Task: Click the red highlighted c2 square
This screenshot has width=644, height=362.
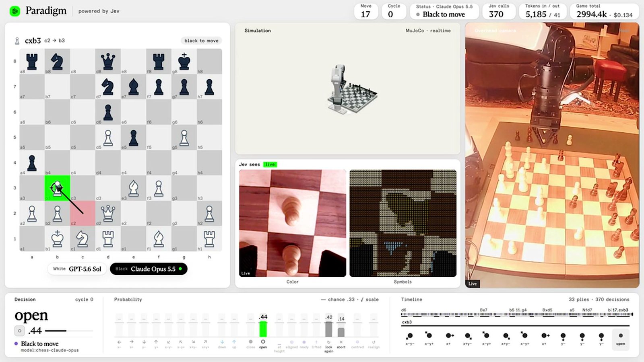Action: [x=83, y=213]
